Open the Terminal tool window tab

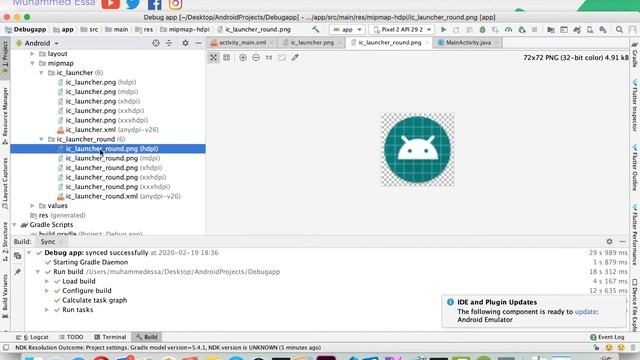tap(110, 337)
